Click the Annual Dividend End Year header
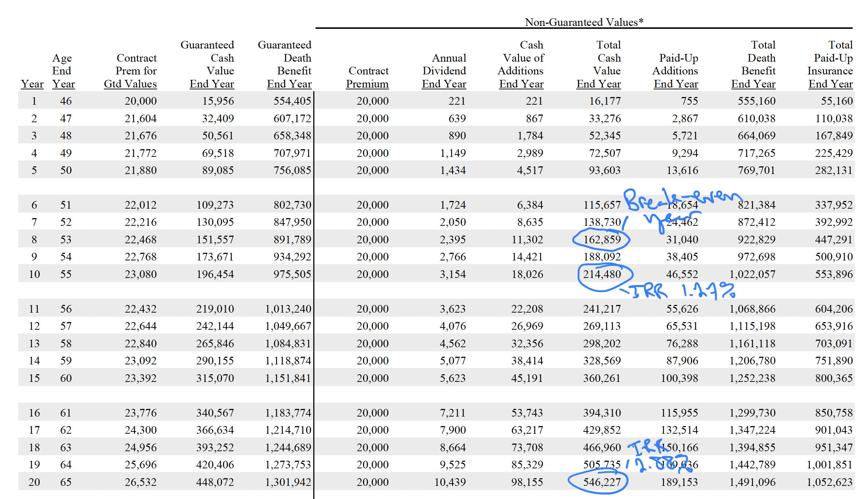The image size is (868, 499). [444, 71]
